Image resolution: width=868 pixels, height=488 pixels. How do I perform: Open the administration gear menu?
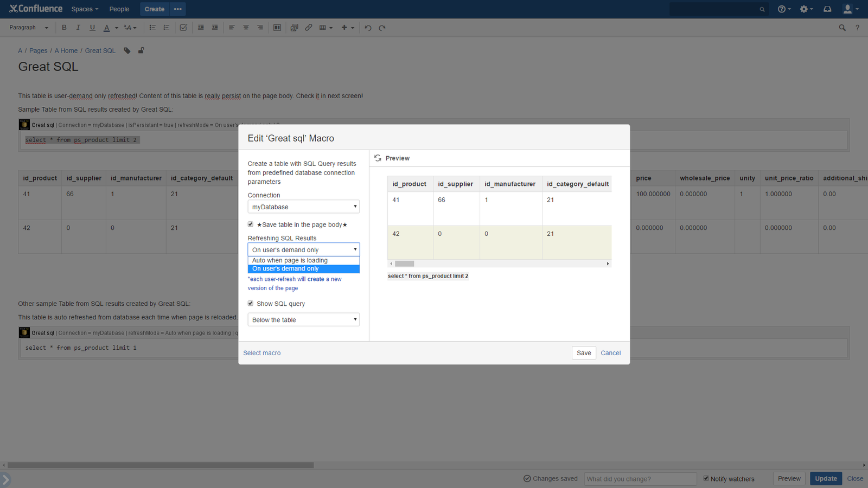coord(806,9)
